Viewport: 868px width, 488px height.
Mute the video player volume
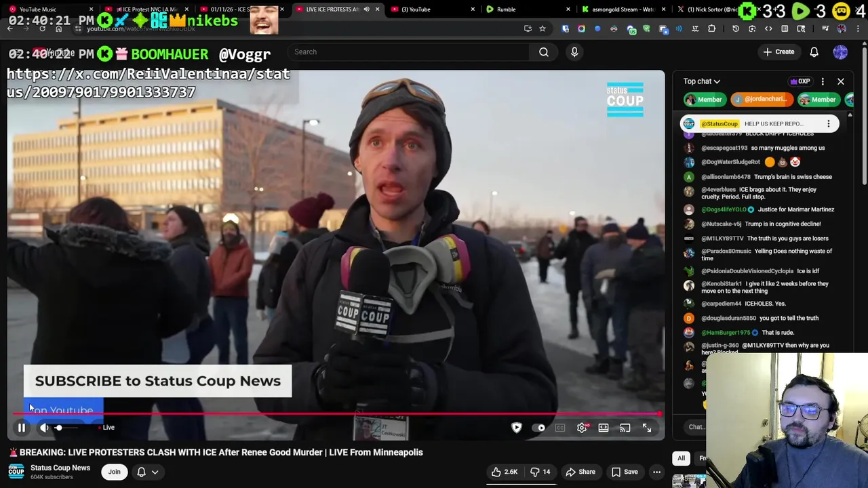tap(44, 428)
